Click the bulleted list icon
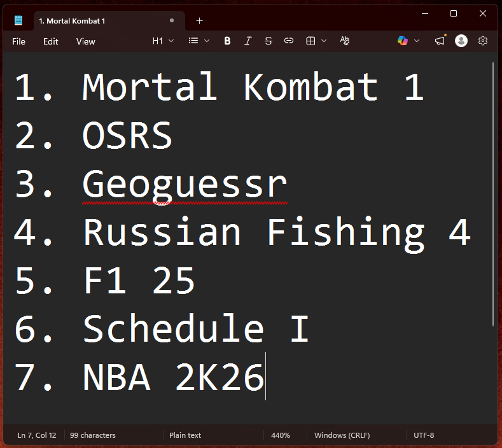The image size is (502, 448). pos(193,41)
